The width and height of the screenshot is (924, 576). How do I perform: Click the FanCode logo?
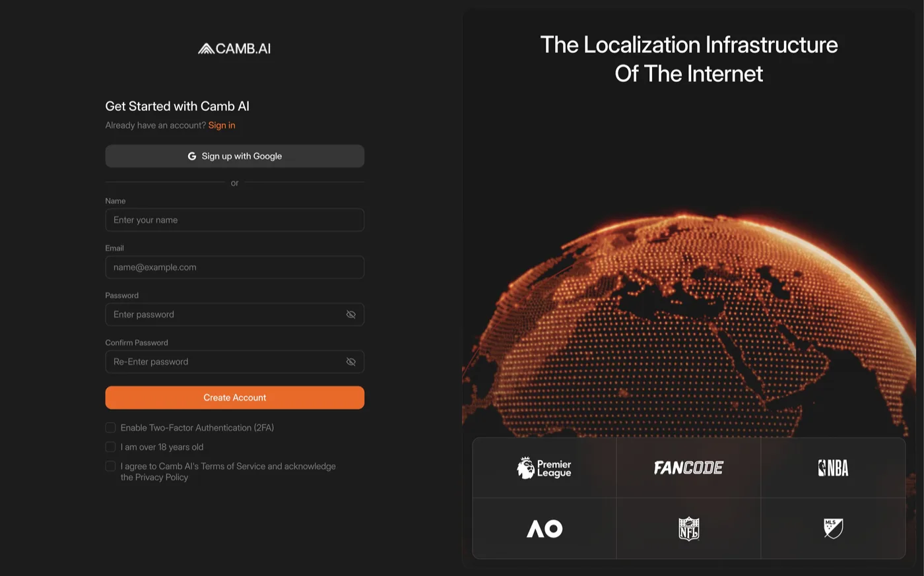click(x=688, y=468)
